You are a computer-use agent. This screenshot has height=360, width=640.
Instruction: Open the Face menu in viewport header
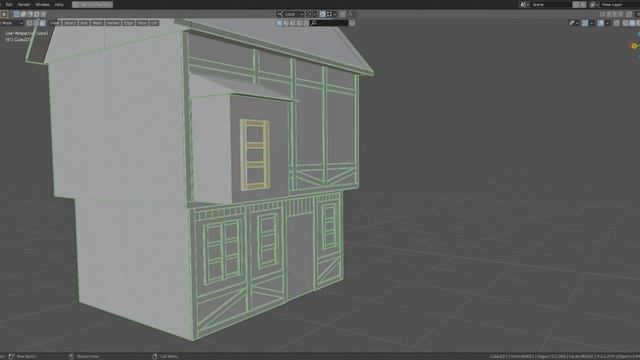click(x=142, y=23)
